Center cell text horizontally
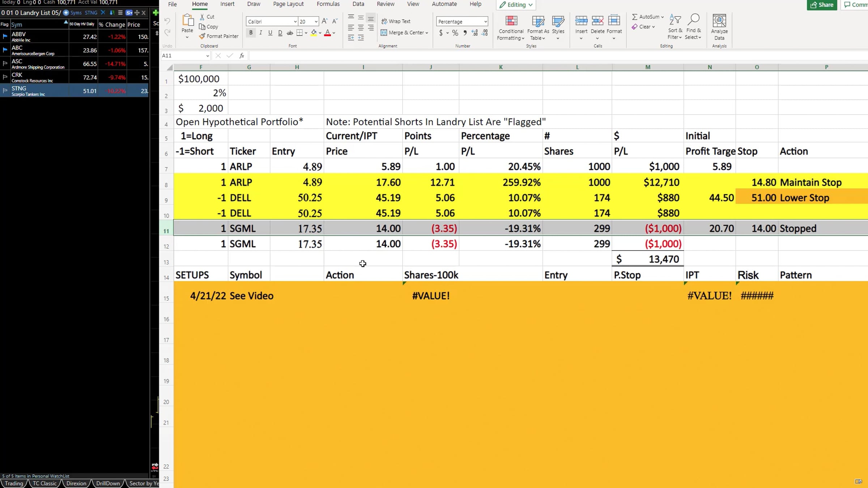The width and height of the screenshot is (868, 488). pyautogui.click(x=361, y=27)
